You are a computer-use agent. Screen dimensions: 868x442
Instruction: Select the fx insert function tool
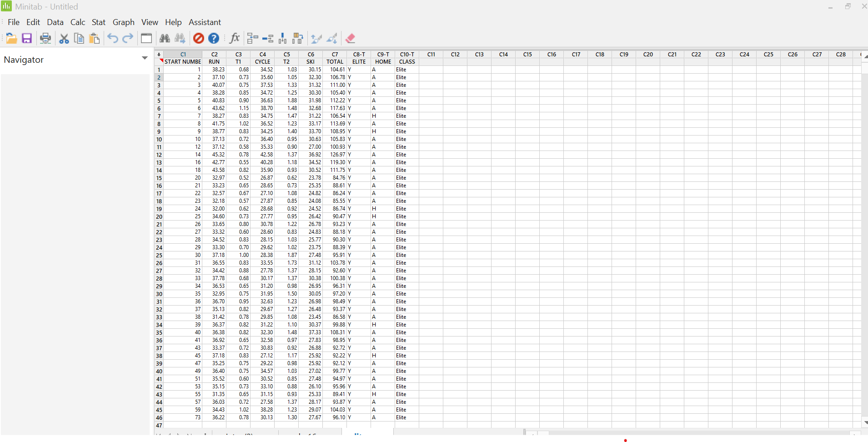pos(235,38)
